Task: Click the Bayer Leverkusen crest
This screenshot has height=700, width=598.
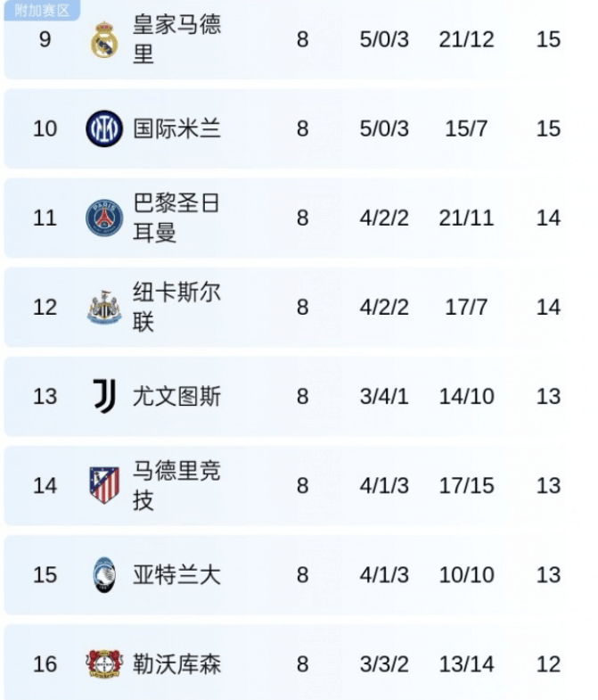Action: [x=104, y=664]
